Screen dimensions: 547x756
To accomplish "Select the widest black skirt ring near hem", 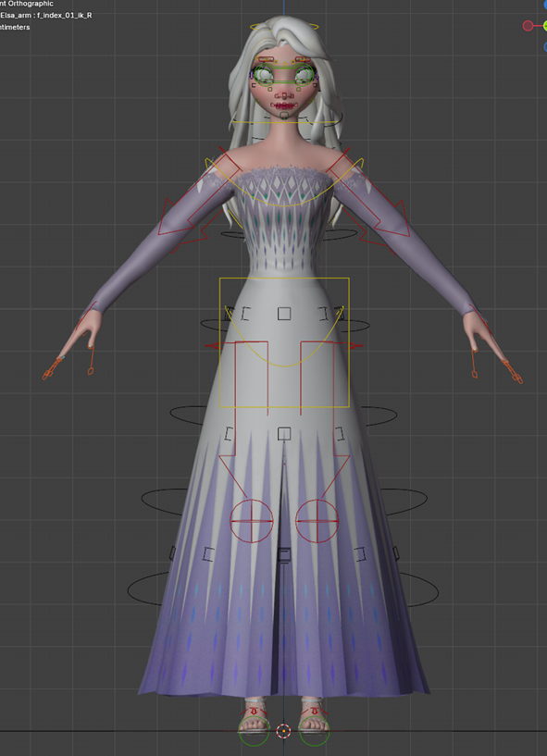I will click(x=283, y=590).
